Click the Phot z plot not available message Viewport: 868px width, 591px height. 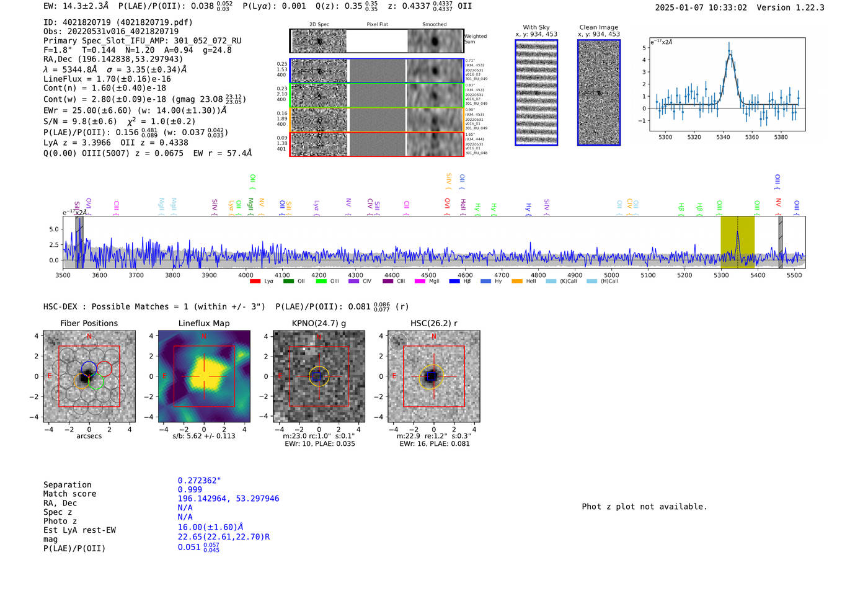(x=644, y=507)
